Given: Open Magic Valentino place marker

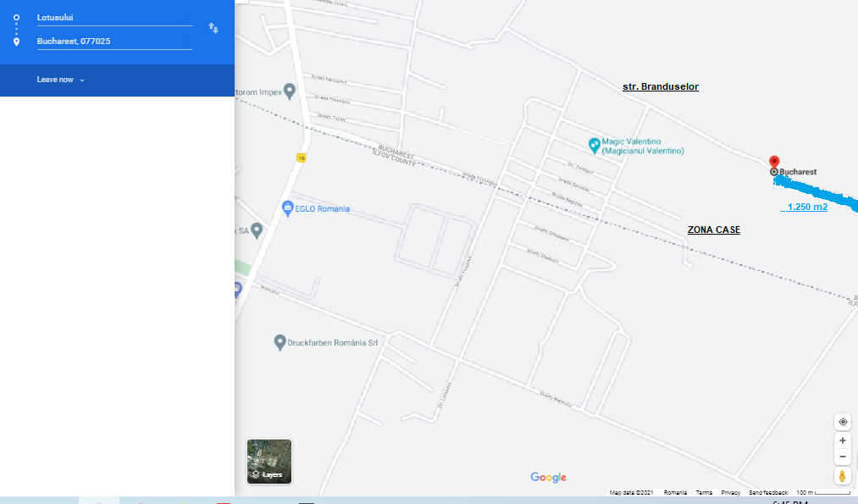Looking at the screenshot, I should pyautogui.click(x=595, y=144).
